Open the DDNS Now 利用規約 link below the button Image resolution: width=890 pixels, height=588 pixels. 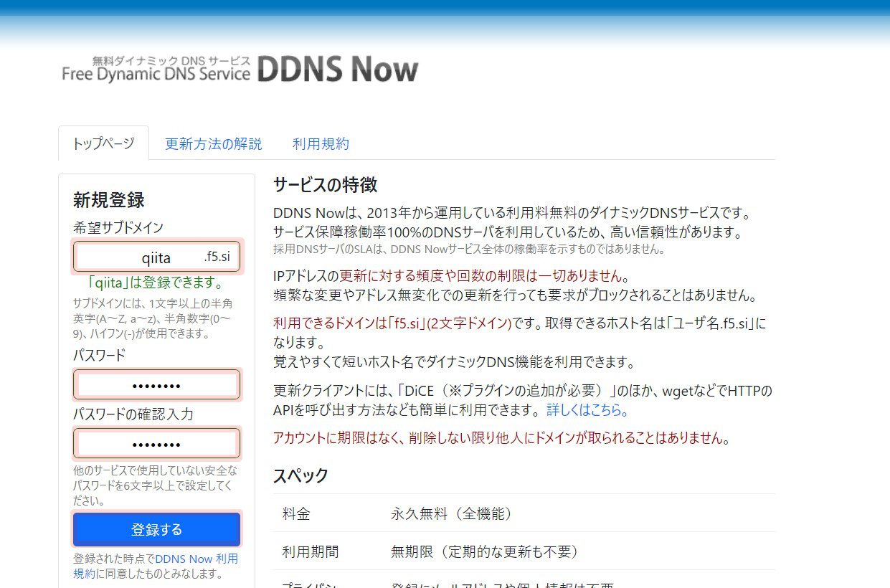(156, 566)
